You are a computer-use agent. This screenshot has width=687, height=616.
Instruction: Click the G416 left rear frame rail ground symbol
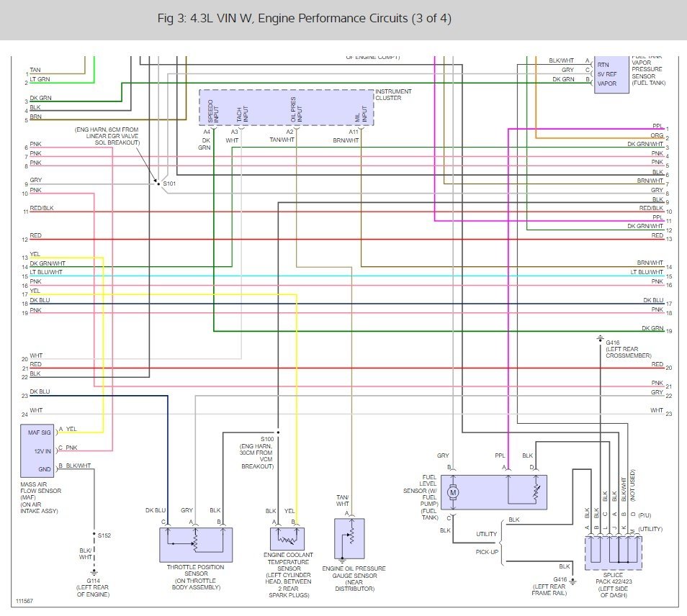pyautogui.click(x=572, y=582)
